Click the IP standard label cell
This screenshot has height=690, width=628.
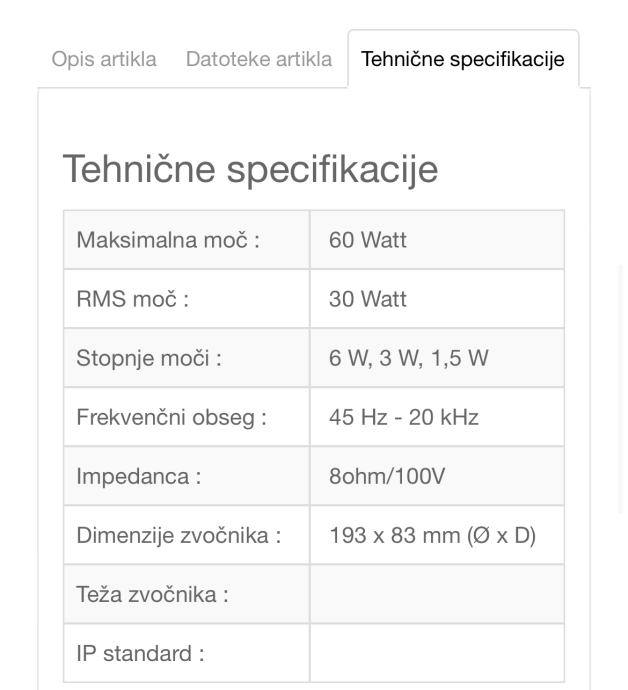(x=186, y=653)
